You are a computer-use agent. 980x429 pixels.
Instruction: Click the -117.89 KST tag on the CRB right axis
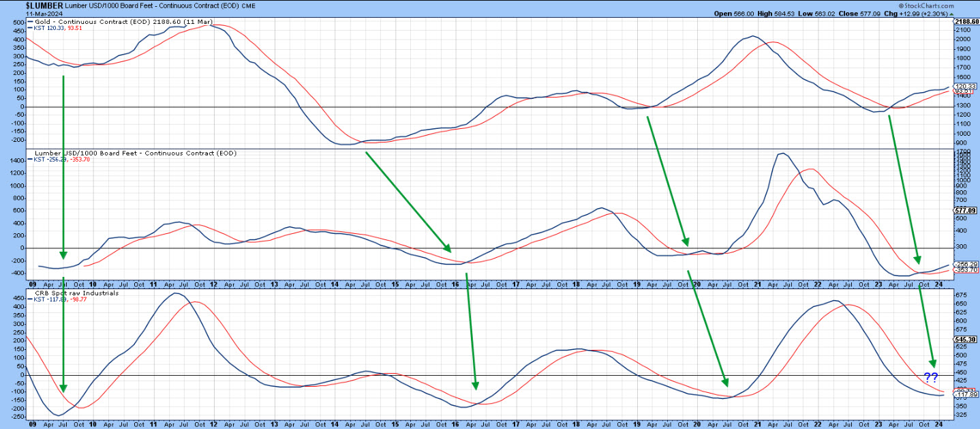[967, 394]
